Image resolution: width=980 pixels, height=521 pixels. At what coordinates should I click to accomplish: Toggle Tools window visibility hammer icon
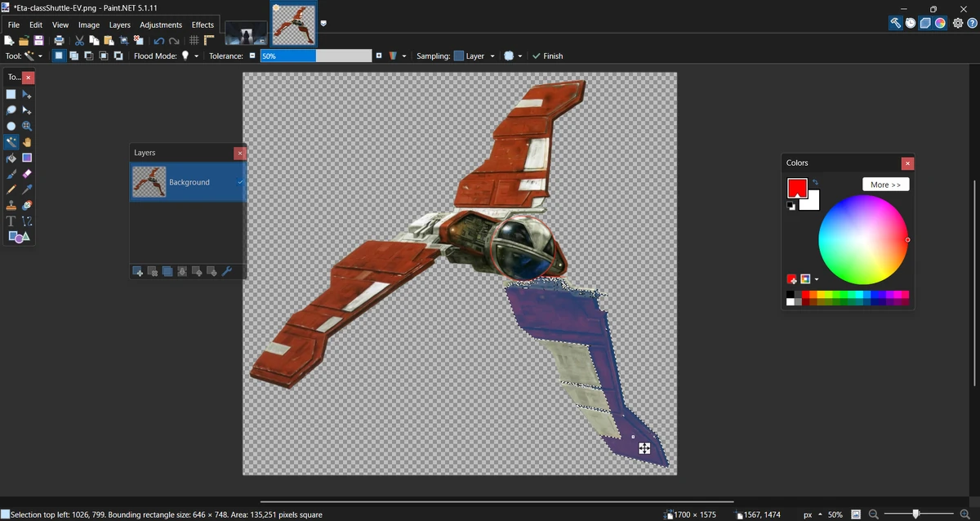895,23
